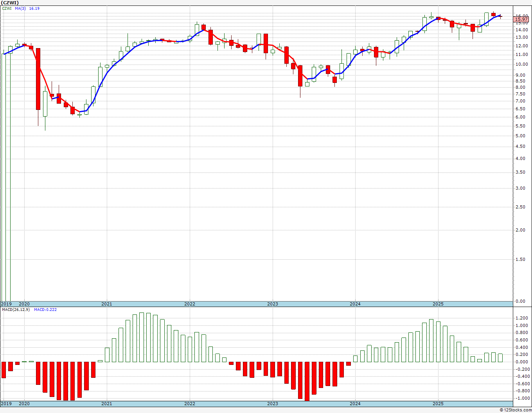This screenshot has width=532, height=413.
Task: Click the 0.400 MACD axis label
Action: pos(522,347)
